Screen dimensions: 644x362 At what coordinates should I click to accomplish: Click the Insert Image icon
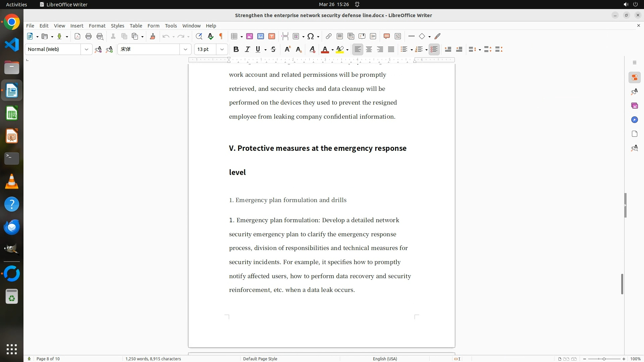tap(250, 36)
